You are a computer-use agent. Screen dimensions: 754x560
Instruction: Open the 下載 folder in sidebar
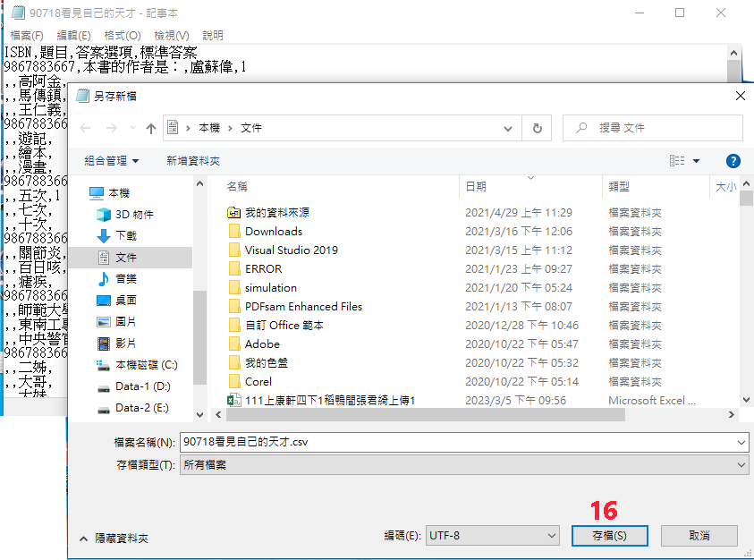[117, 236]
